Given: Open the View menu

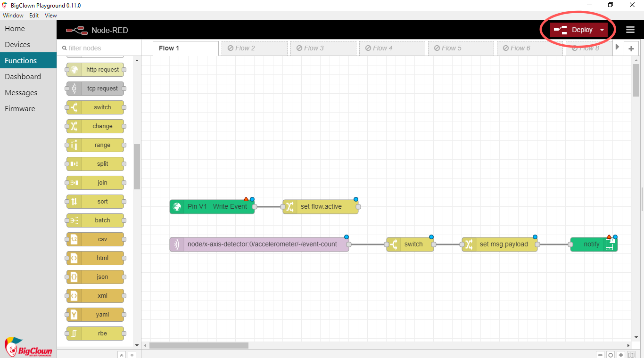Looking at the screenshot, I should tap(51, 16).
